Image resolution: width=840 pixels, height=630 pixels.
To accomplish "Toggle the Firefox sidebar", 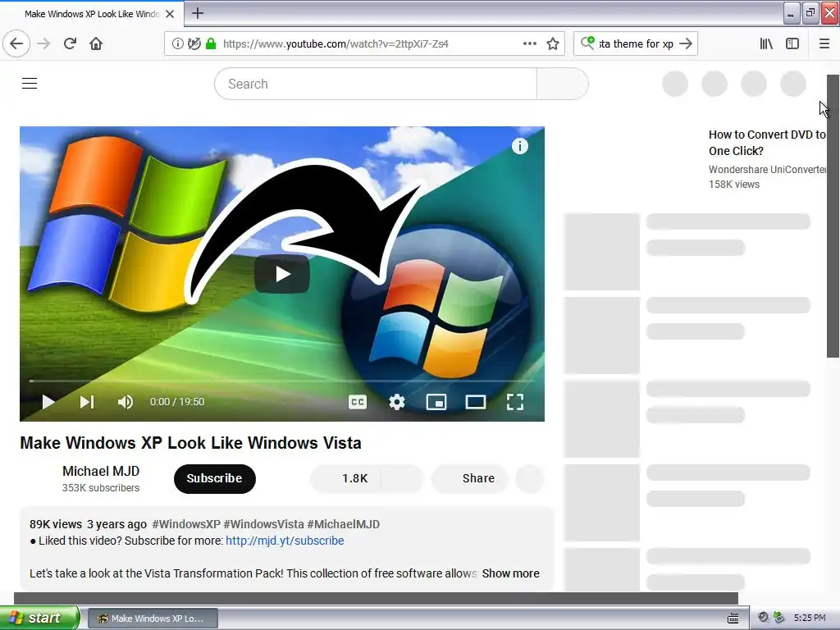I will (x=792, y=43).
